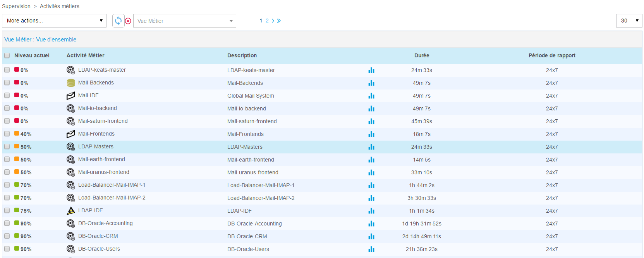Expand the Vue Métier combo box
This screenshot has height=258, width=644.
(185, 21)
